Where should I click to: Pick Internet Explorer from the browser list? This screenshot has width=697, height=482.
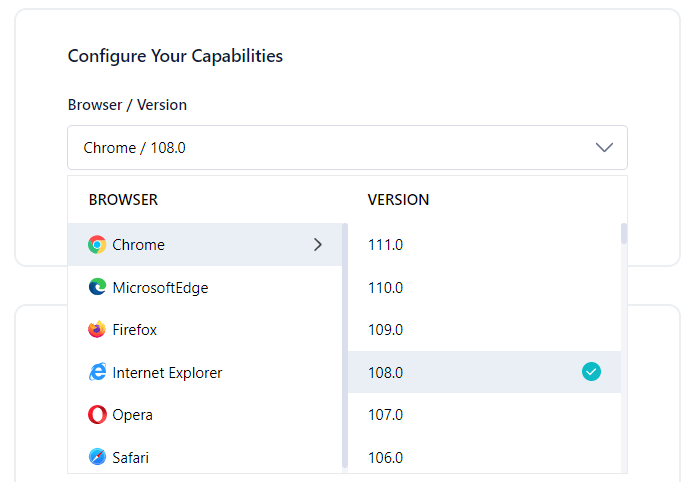click(204, 372)
